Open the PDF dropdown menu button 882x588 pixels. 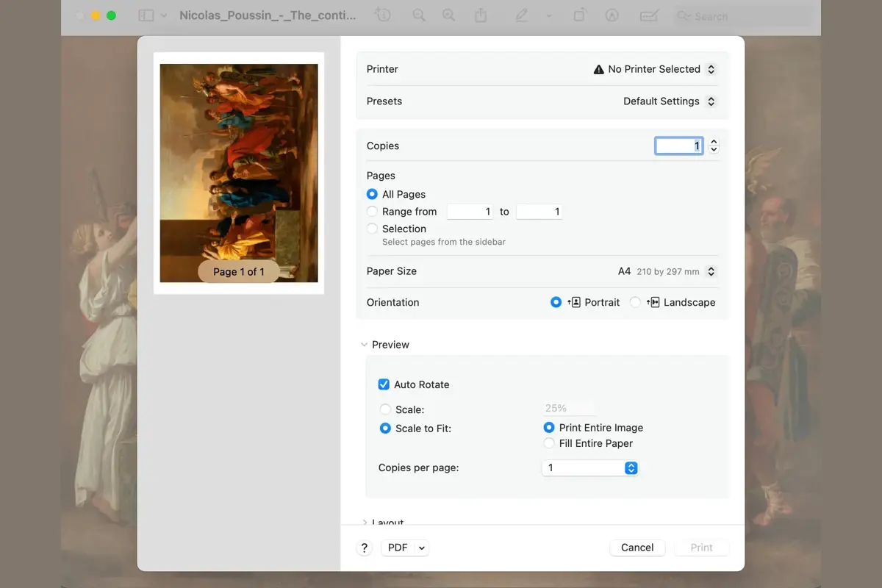[404, 548]
